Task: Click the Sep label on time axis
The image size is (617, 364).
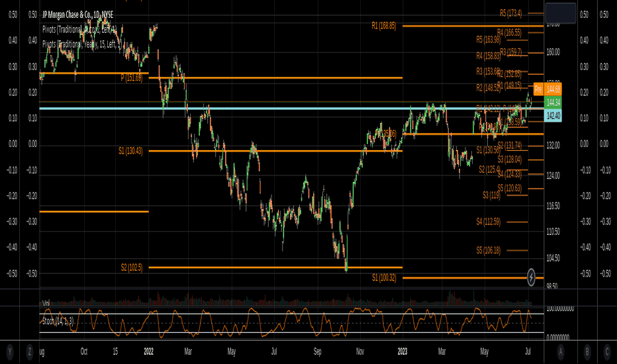Action: 317,351
